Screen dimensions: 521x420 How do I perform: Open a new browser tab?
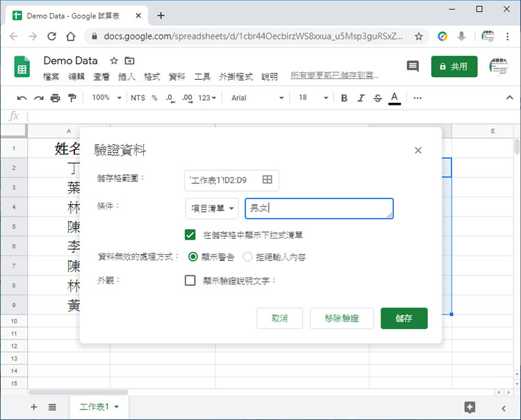[x=161, y=15]
